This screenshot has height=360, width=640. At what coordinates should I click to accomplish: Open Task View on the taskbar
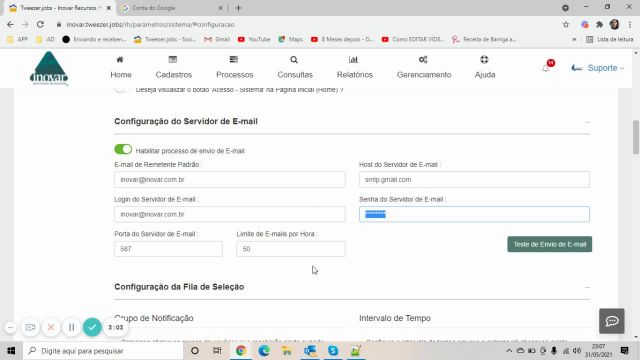click(217, 351)
